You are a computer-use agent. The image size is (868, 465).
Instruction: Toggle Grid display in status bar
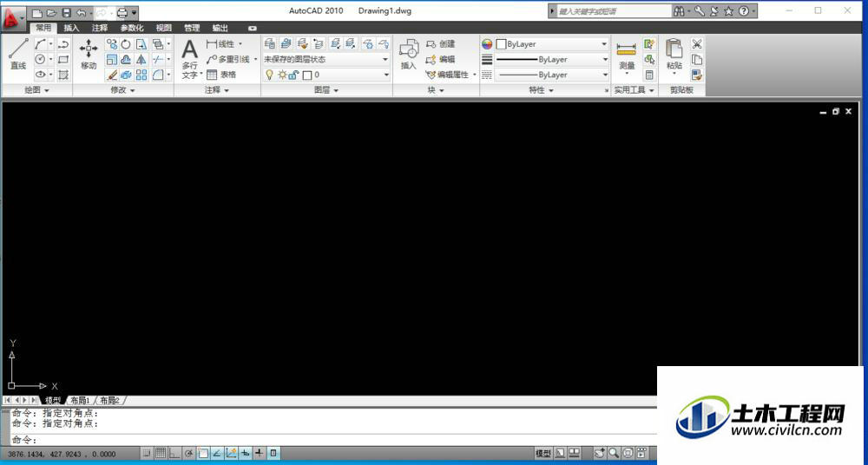pos(161,454)
